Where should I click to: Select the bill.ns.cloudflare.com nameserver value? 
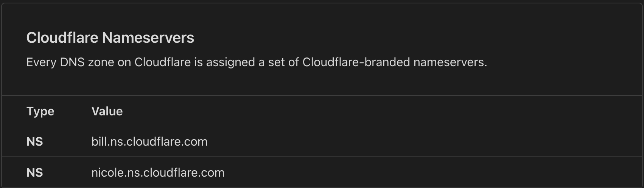coord(149,141)
